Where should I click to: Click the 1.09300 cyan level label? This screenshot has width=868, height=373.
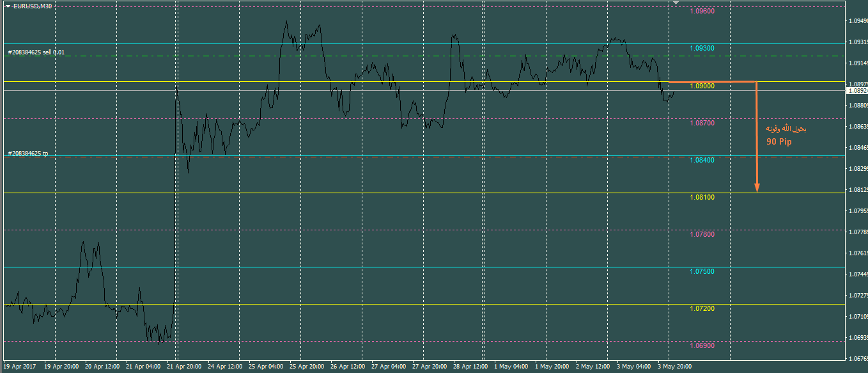click(x=702, y=48)
